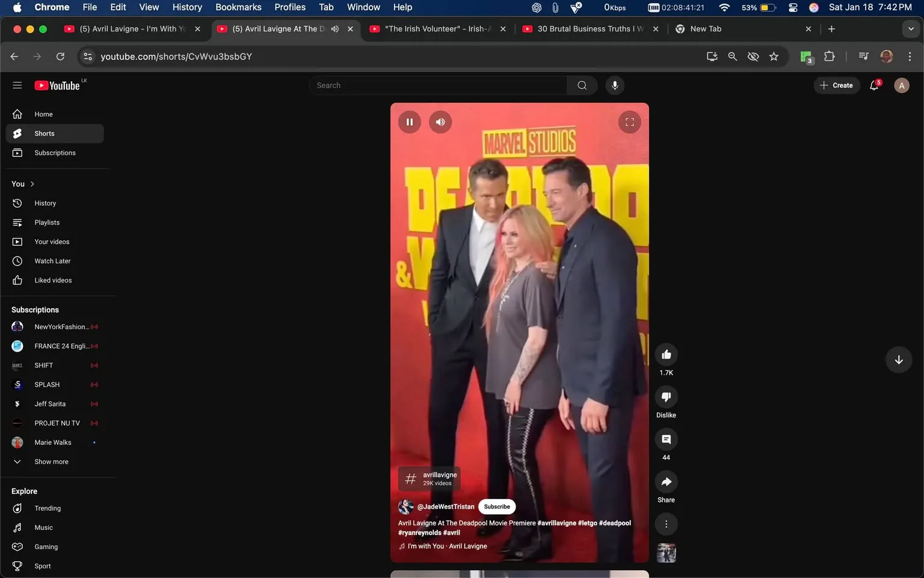Switch to "The Irish Volunteer" tab
This screenshot has width=924, height=578.
437,29
